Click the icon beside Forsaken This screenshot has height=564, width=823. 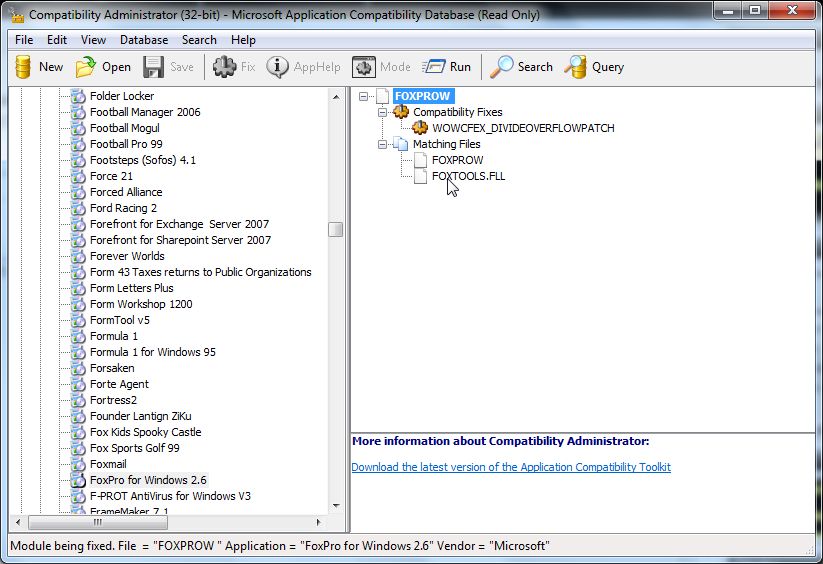(x=78, y=368)
